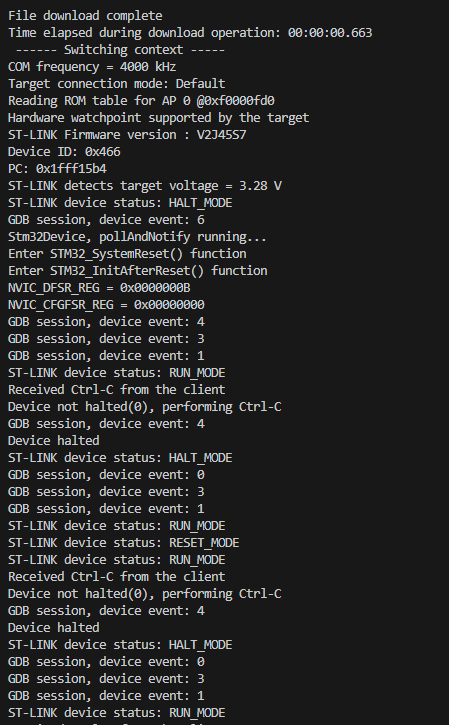Select the RESET_MODE device status line
The image size is (449, 725).
coord(123,543)
